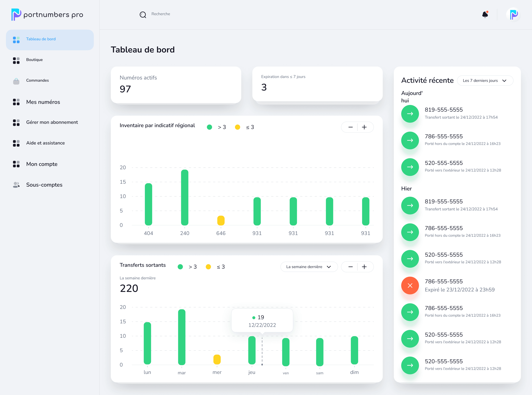This screenshot has width=532, height=395.
Task: Click arrow icon for today's 819-555-5555
Action: pos(410,114)
